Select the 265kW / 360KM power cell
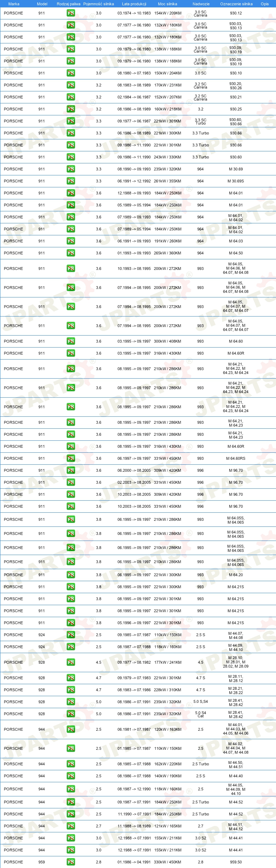The image size is (276, 868). (x=168, y=253)
